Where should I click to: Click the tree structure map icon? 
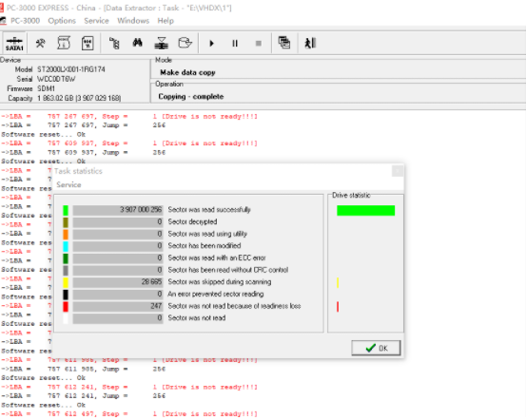point(114,44)
